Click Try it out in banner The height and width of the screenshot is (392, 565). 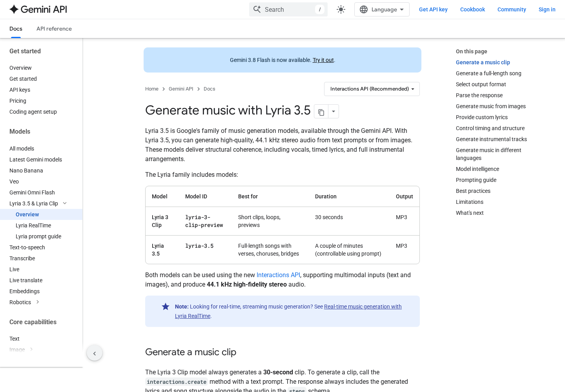point(323,60)
